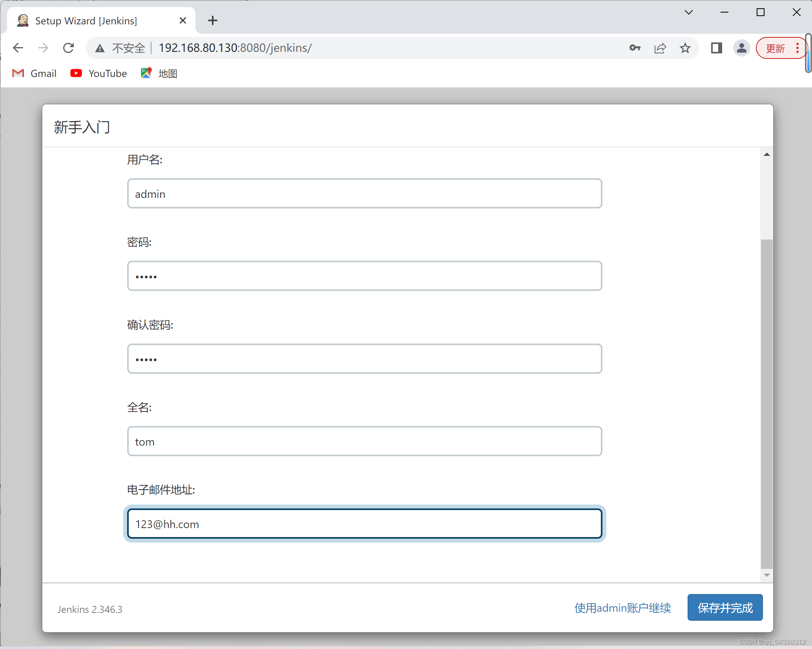The image size is (812, 649).
Task: Click the share page icon
Action: click(660, 48)
